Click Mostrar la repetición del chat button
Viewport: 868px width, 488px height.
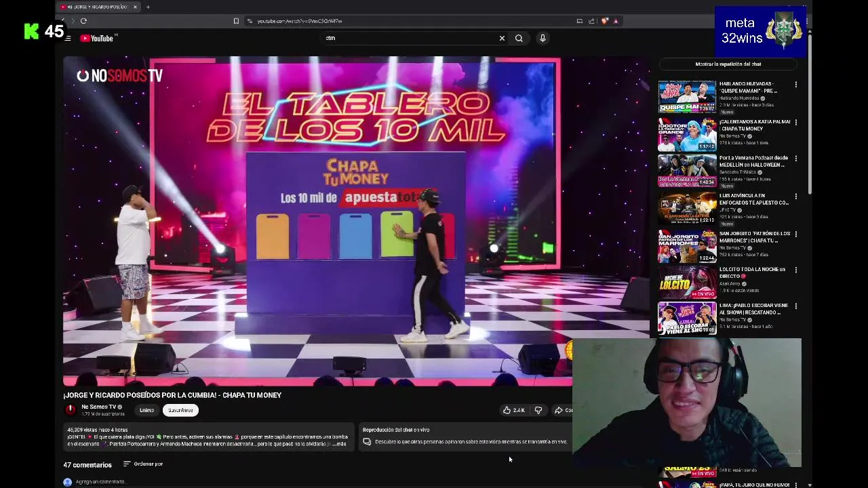click(x=728, y=64)
